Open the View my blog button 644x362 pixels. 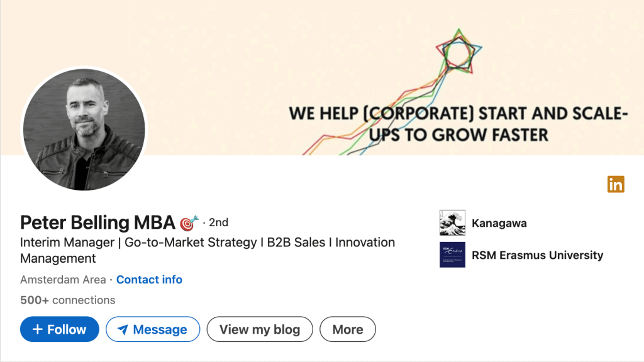[260, 329]
